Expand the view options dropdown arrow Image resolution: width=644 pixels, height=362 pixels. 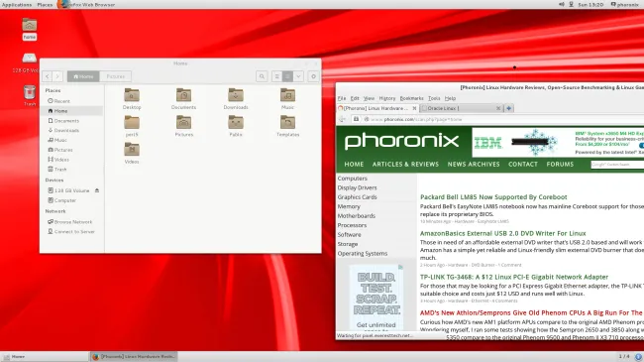point(298,76)
